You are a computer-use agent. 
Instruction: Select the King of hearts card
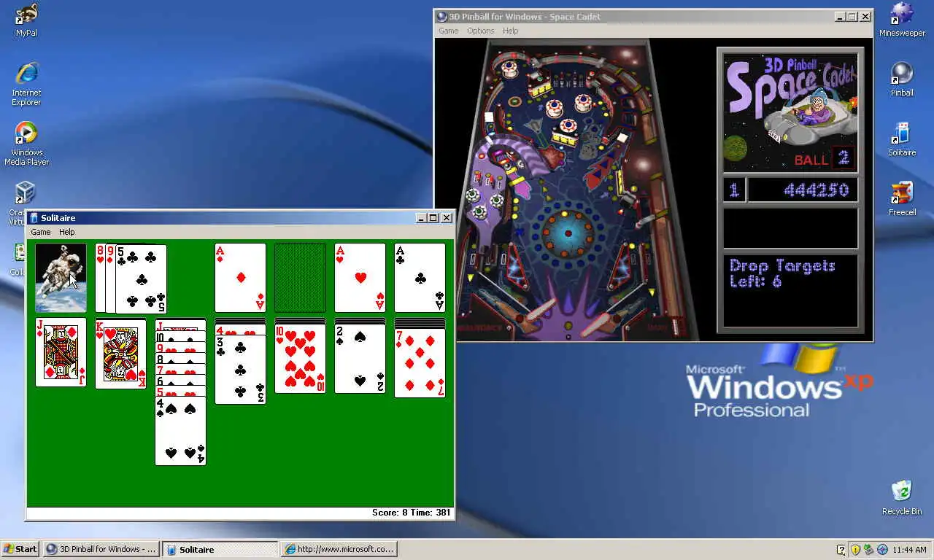point(120,354)
